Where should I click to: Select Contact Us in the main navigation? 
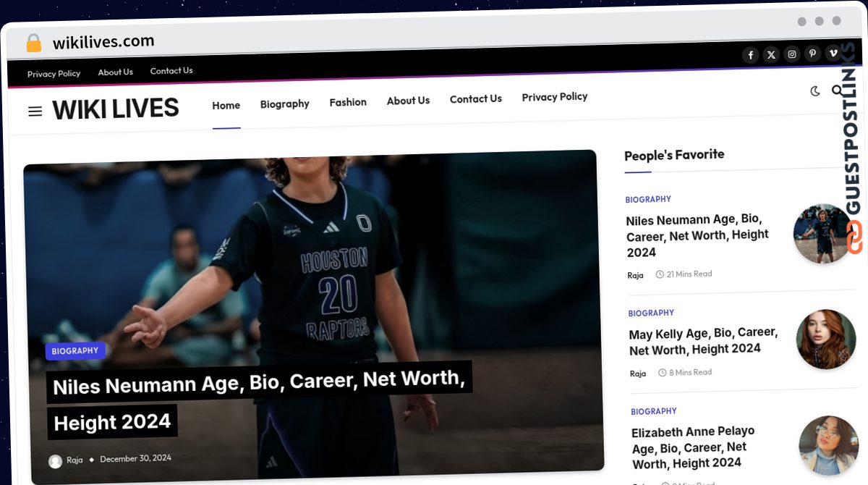click(475, 99)
